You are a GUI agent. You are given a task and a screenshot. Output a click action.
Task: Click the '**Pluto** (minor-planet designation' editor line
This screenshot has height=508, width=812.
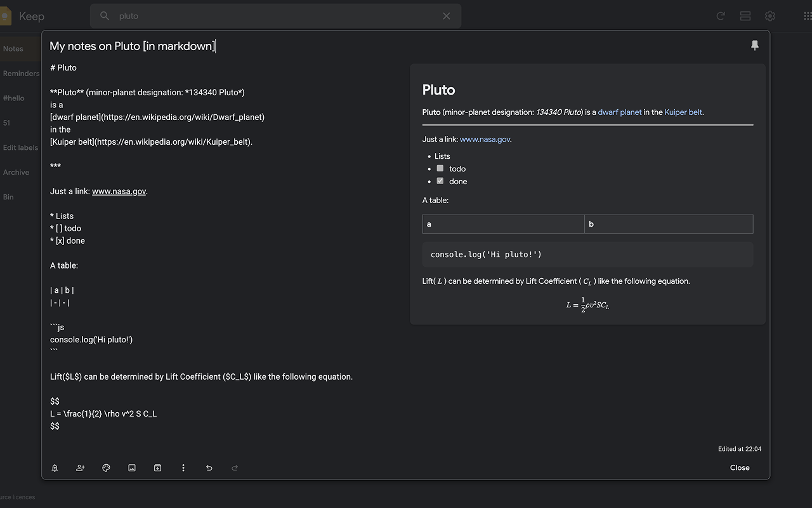coord(147,92)
